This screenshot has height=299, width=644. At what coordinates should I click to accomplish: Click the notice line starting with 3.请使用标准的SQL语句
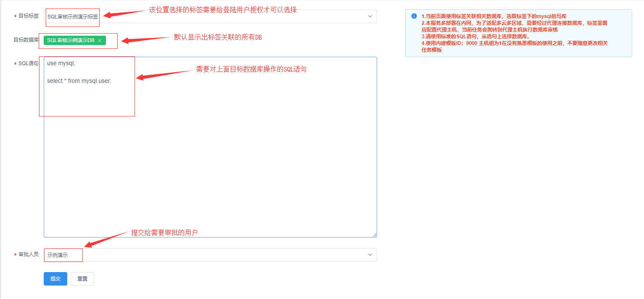(476, 37)
